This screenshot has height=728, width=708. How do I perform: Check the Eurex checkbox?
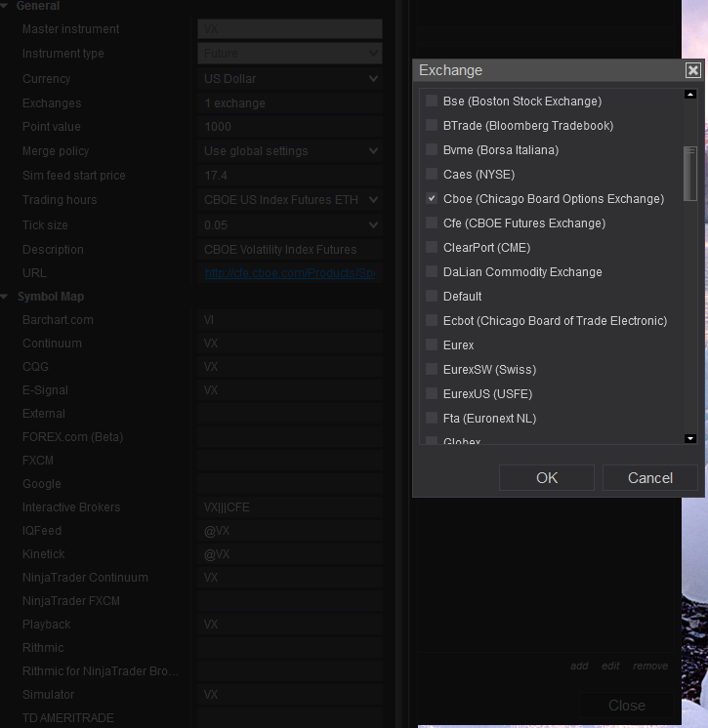point(432,344)
